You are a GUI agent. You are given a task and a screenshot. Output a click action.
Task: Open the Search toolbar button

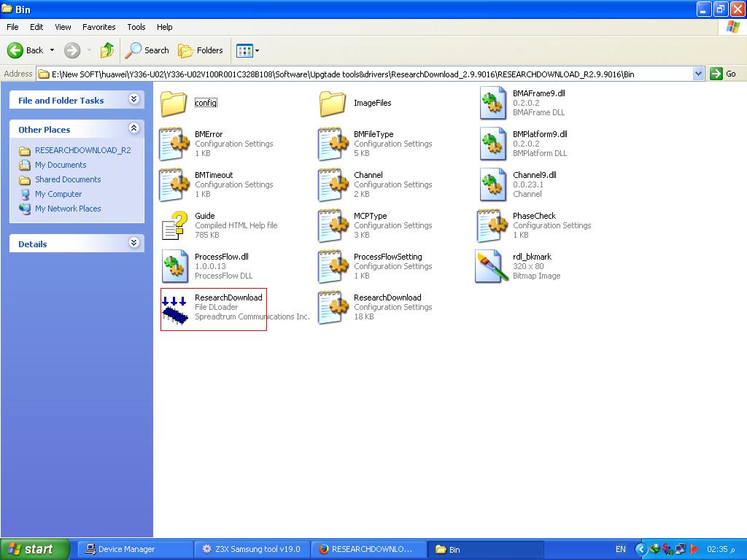click(147, 50)
